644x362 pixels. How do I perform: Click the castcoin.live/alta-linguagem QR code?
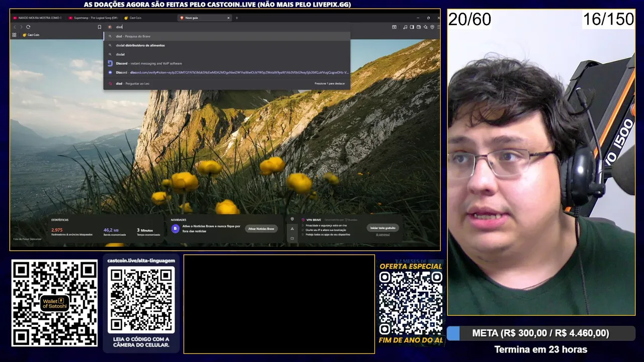coord(141,300)
